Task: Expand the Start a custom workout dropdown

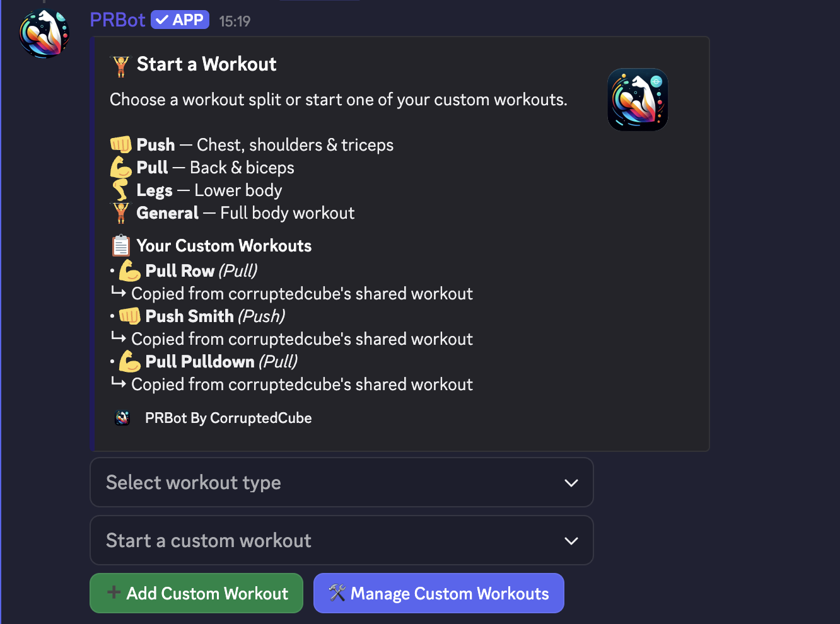Action: [x=342, y=540]
